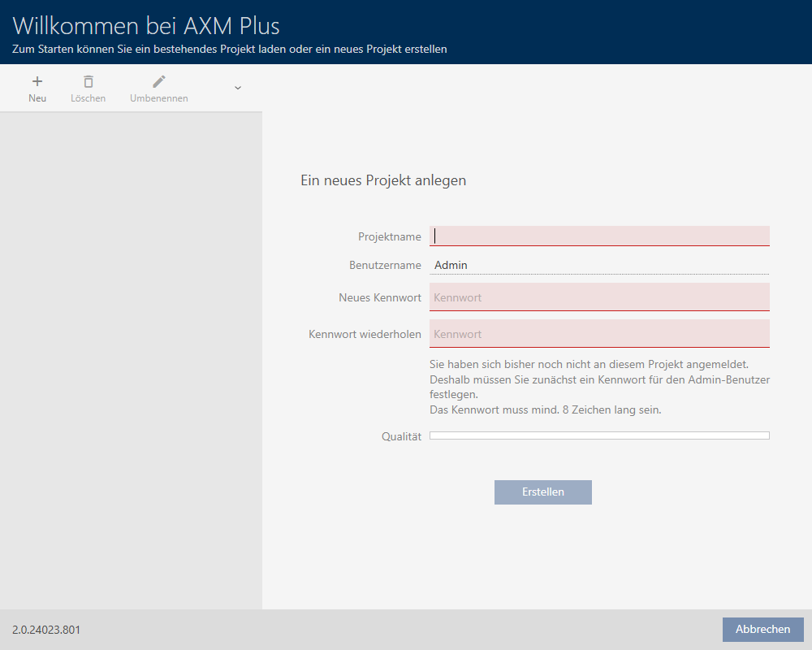Click the 'Ein neues Projekt anlegen' heading
Viewport: 812px width, 650px height.
click(383, 180)
